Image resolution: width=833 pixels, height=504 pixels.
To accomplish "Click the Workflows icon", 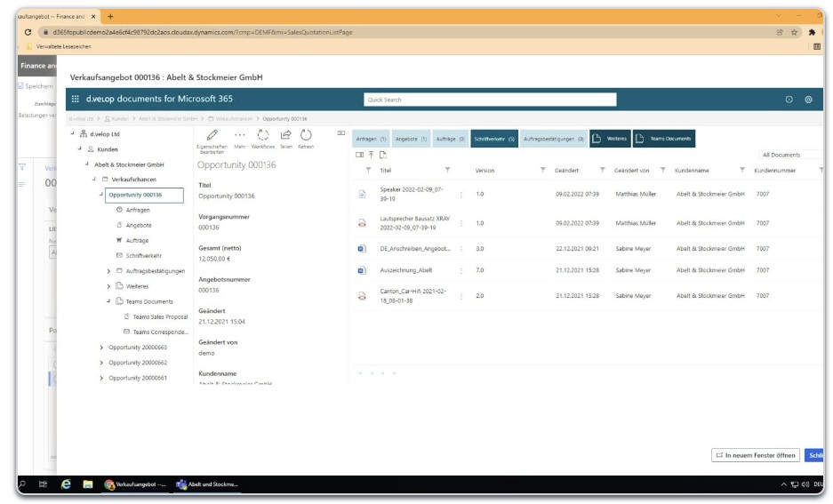I will pyautogui.click(x=263, y=135).
